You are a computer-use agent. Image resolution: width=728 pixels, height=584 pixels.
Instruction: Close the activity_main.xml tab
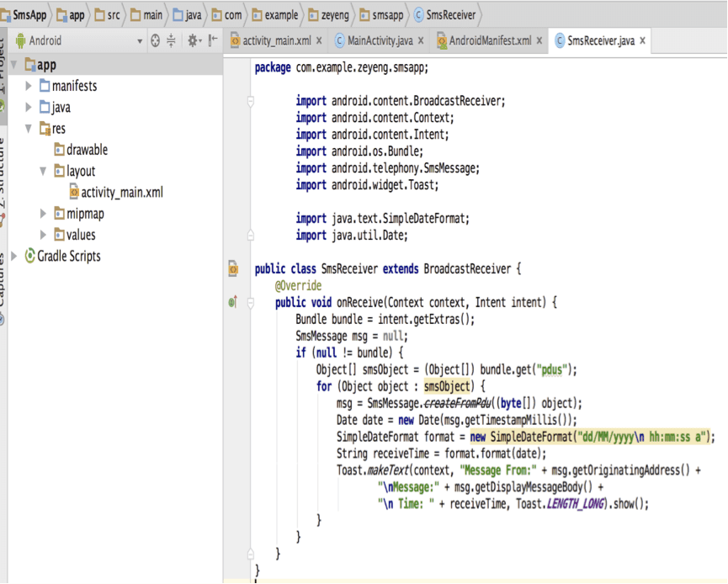[319, 40]
